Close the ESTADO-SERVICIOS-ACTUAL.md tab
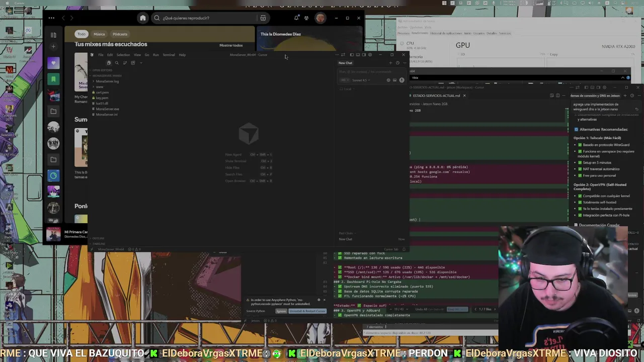644x362 pixels. 464,96
